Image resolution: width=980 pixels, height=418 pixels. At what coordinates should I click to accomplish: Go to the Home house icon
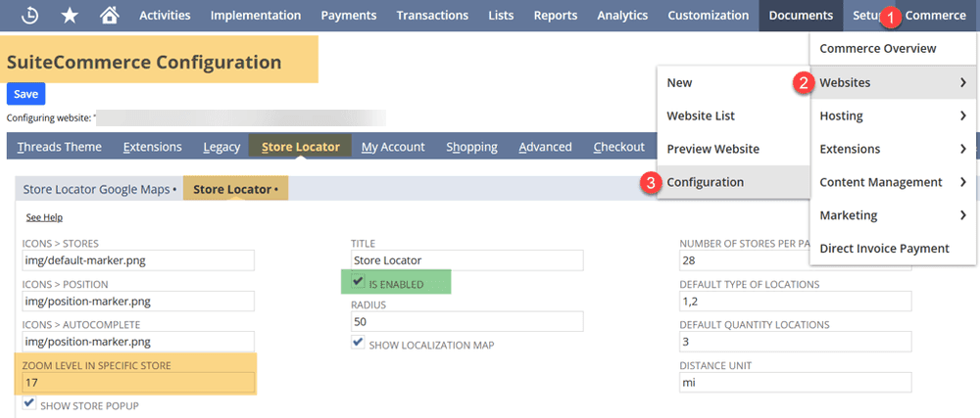pyautogui.click(x=110, y=16)
